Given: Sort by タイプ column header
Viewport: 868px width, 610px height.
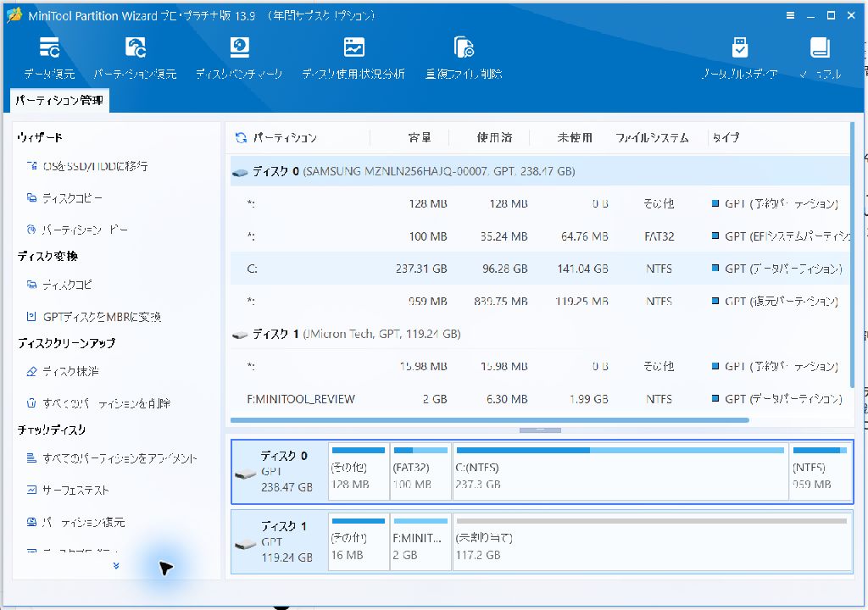Looking at the screenshot, I should 726,138.
